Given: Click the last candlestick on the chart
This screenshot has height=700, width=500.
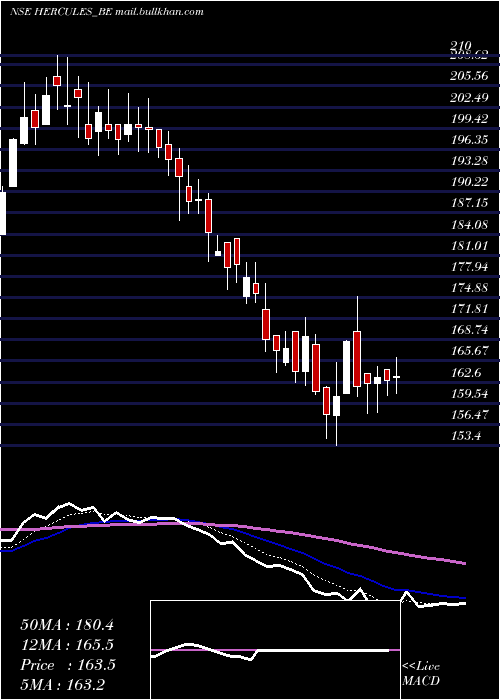Looking at the screenshot, I should click(x=396, y=376).
